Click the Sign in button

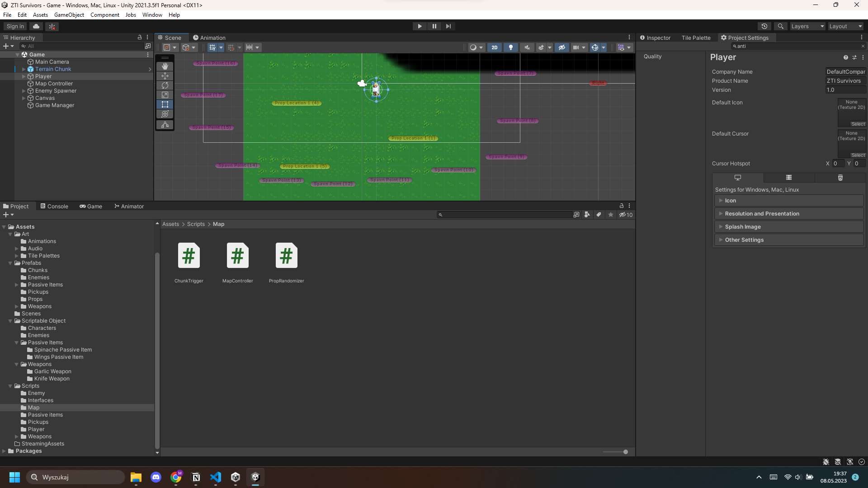[15, 26]
